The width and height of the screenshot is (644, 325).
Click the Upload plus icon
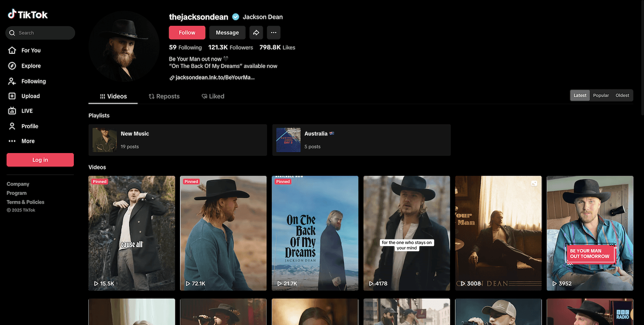pyautogui.click(x=12, y=96)
